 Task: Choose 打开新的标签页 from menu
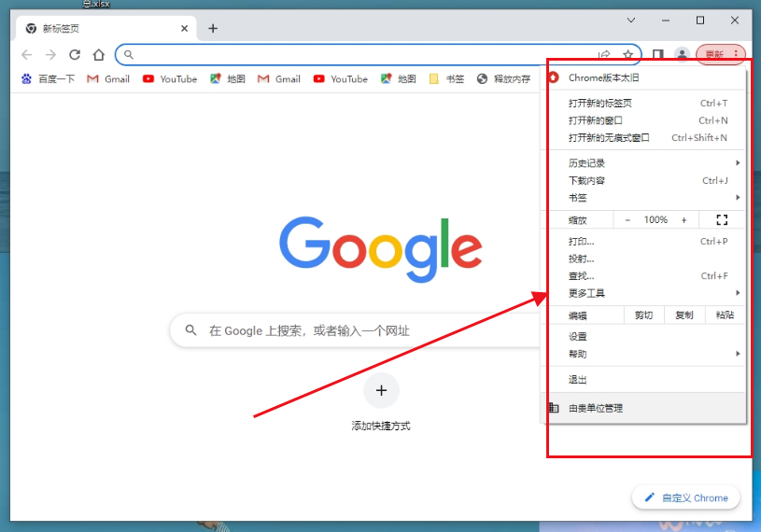pos(642,103)
